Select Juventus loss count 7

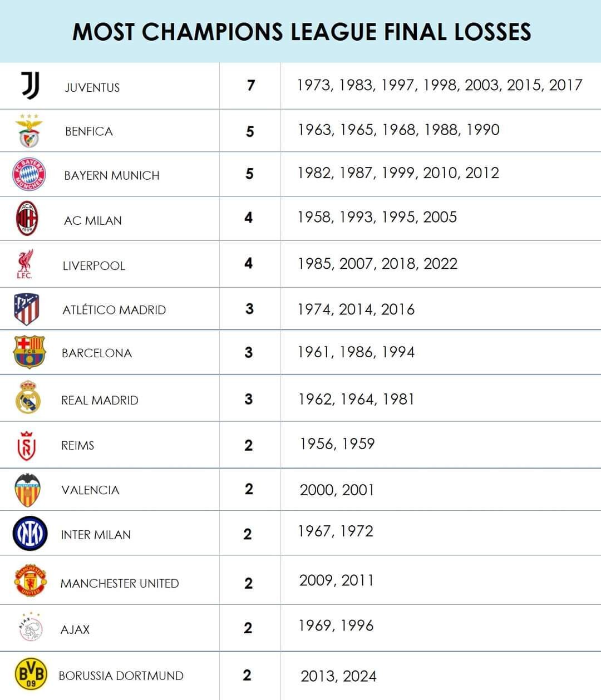click(251, 85)
